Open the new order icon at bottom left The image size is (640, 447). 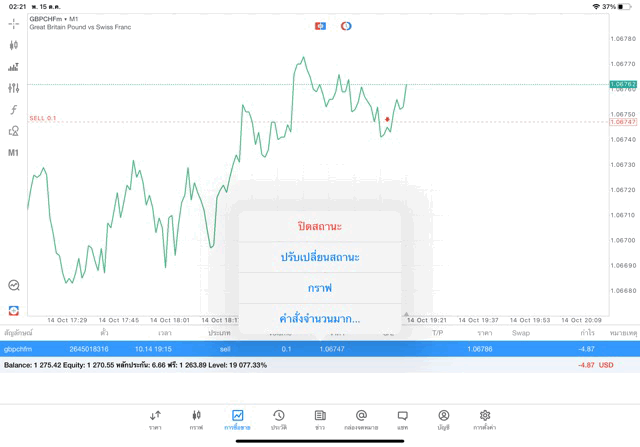pyautogui.click(x=14, y=311)
